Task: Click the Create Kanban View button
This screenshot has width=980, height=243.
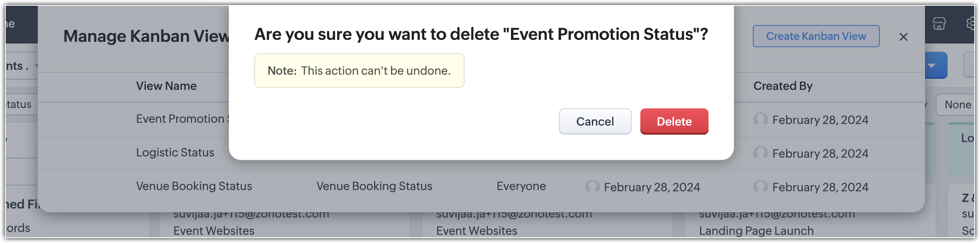Action: click(x=816, y=36)
